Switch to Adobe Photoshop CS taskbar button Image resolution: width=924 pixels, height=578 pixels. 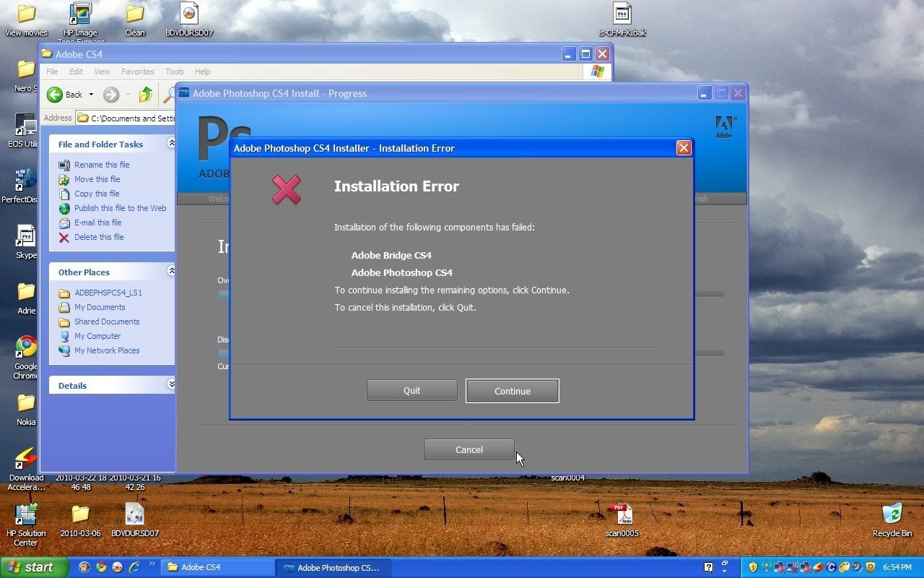point(333,567)
